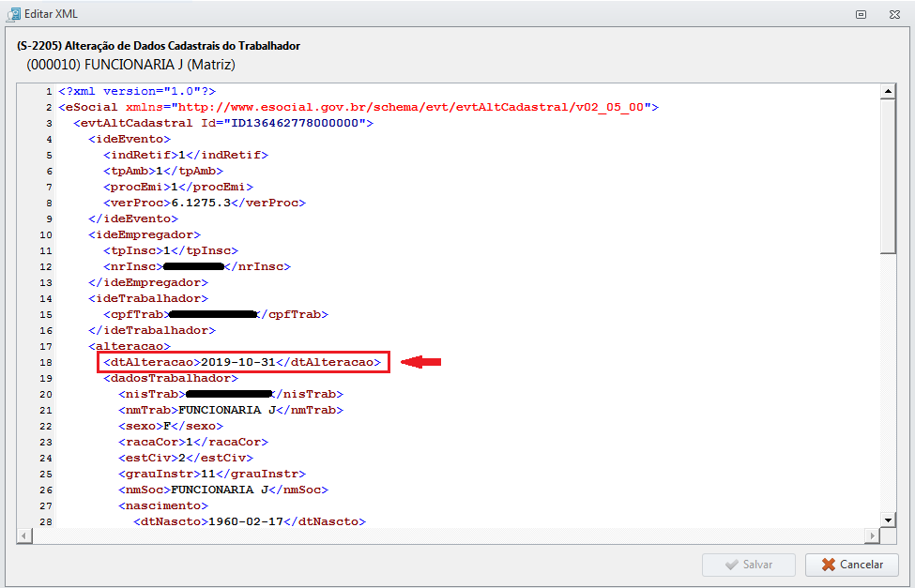This screenshot has width=915, height=588.
Task: Click the opening ideEvento tag
Action: [130, 139]
